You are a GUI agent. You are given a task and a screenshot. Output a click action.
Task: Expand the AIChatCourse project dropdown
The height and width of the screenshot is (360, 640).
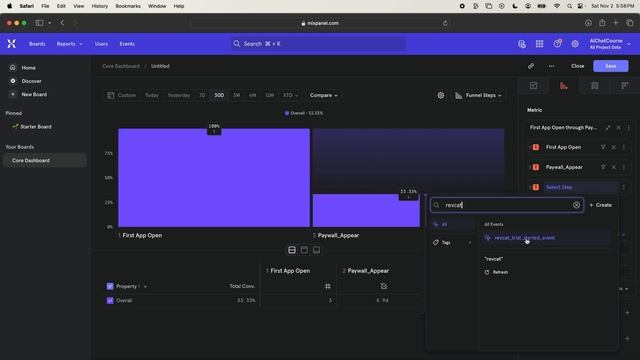click(610, 44)
